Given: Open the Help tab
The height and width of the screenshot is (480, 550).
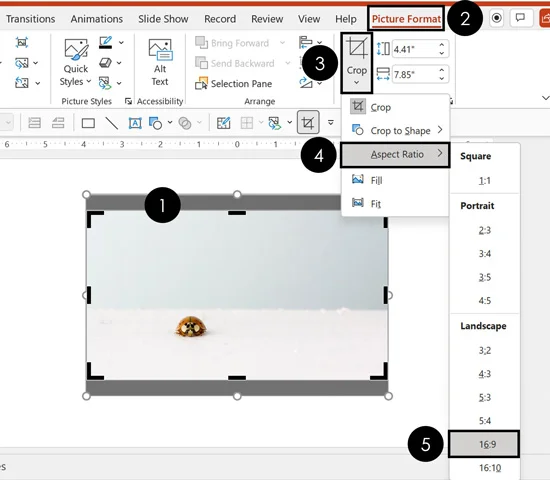Looking at the screenshot, I should [346, 19].
